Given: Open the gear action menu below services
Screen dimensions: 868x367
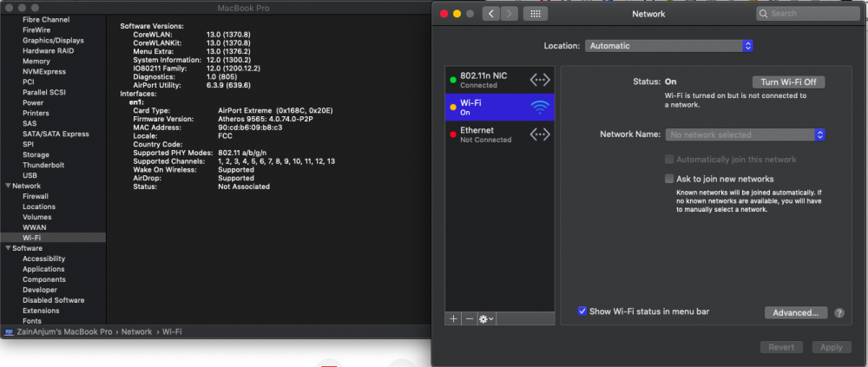Looking at the screenshot, I should pyautogui.click(x=487, y=318).
